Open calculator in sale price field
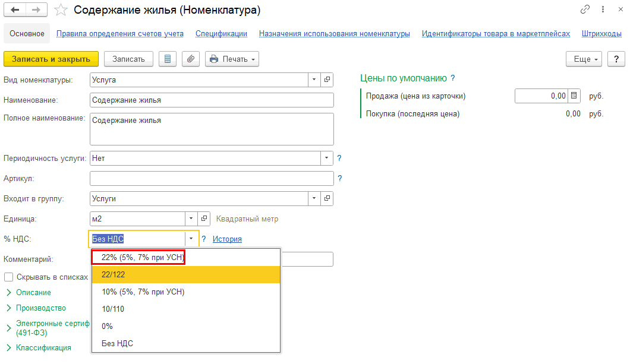This screenshot has height=364, width=630. click(x=574, y=96)
